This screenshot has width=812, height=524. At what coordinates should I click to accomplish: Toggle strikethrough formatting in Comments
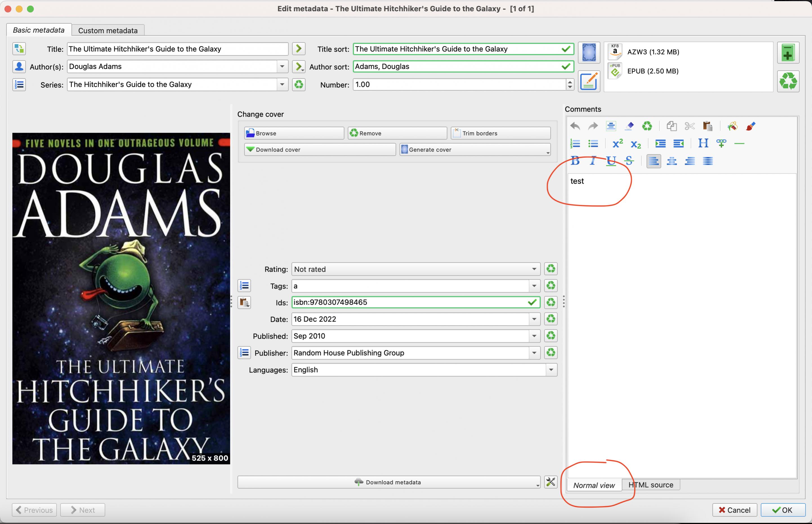point(629,160)
